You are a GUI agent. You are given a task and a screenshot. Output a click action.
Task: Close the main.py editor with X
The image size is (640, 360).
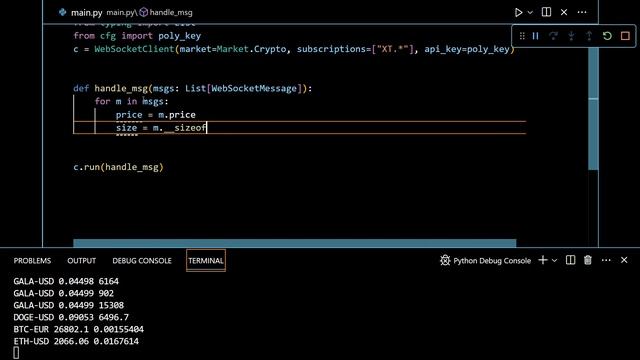[x=564, y=12]
